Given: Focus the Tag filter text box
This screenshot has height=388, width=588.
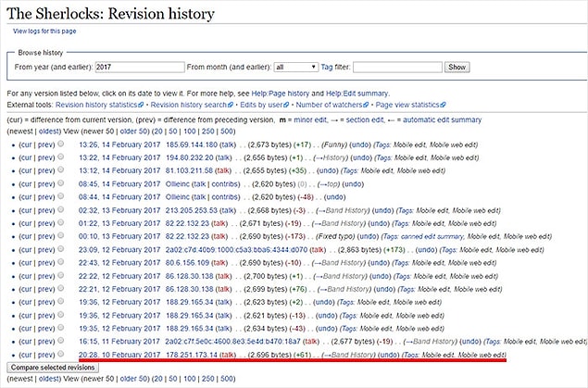Looking at the screenshot, I should 397,67.
